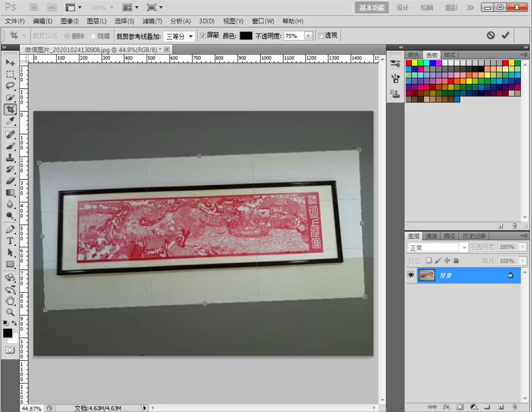Open the 窗口(W) menu
532x412 pixels.
pos(263,21)
